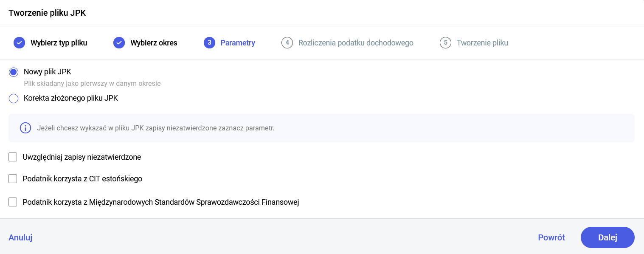Click the step 5 circle icon
644x254 pixels.
pyautogui.click(x=445, y=43)
